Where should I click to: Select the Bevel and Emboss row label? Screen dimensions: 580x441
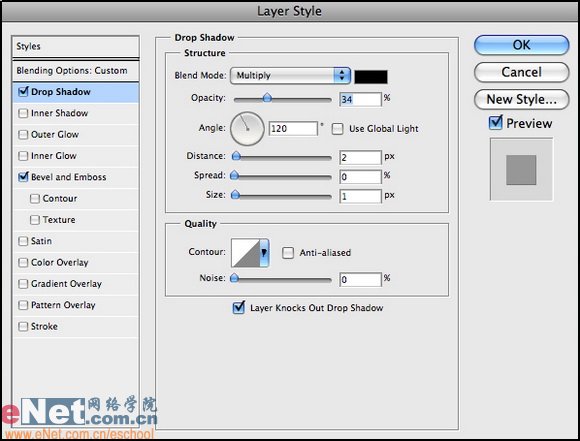click(x=68, y=177)
